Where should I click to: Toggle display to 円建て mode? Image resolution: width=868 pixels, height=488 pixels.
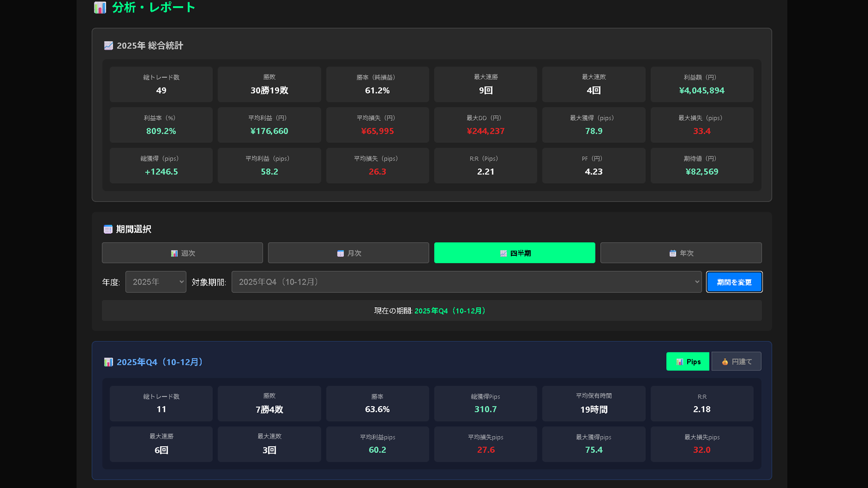(x=736, y=361)
